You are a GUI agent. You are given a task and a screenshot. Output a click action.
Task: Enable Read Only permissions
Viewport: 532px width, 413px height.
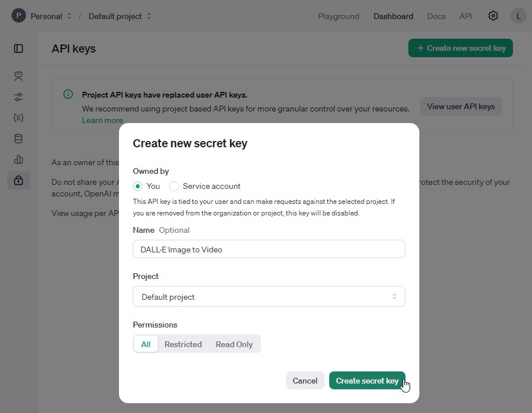point(233,344)
